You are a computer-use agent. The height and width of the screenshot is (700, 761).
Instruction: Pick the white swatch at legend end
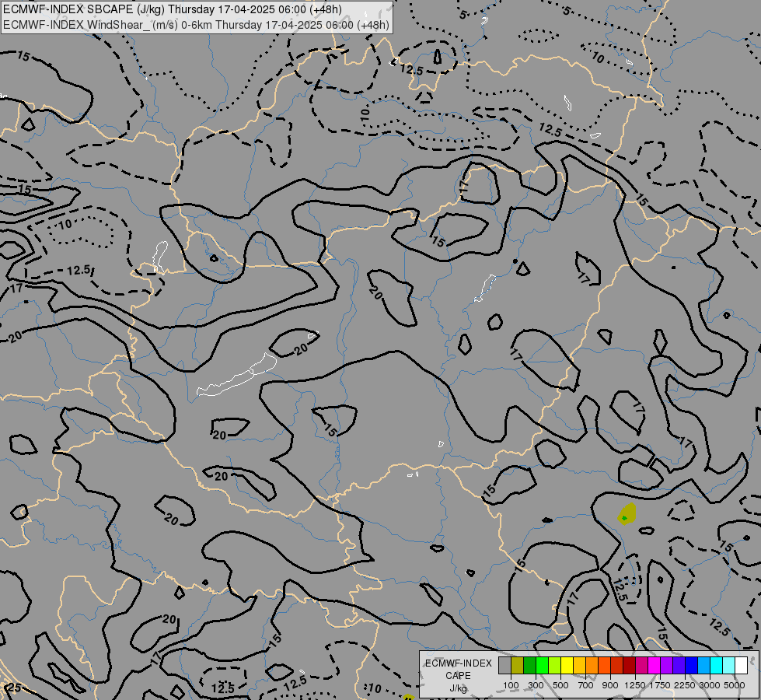click(741, 665)
